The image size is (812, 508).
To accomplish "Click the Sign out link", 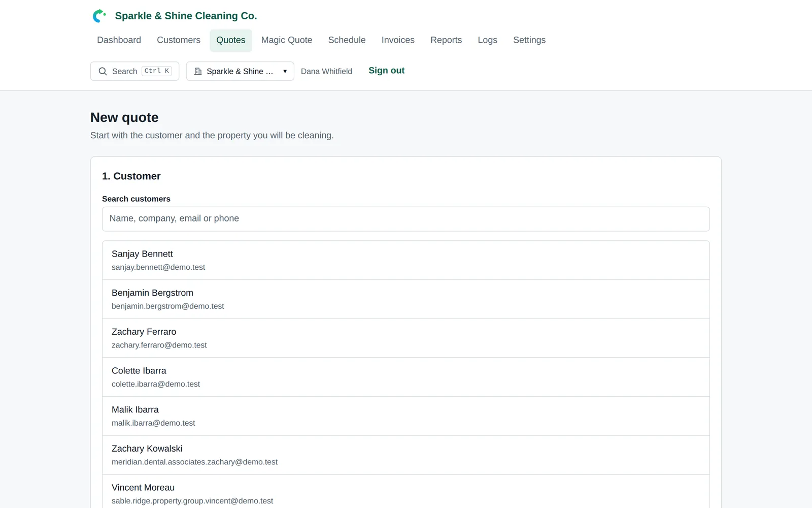I will [386, 71].
